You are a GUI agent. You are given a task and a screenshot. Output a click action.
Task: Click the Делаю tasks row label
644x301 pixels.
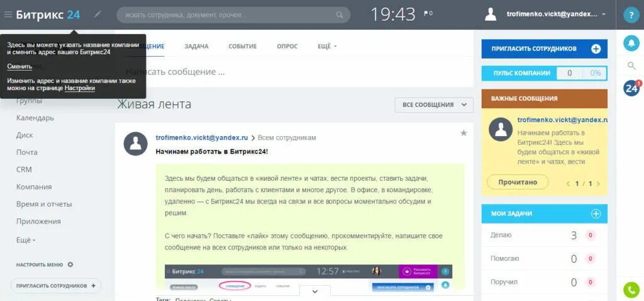(501, 236)
